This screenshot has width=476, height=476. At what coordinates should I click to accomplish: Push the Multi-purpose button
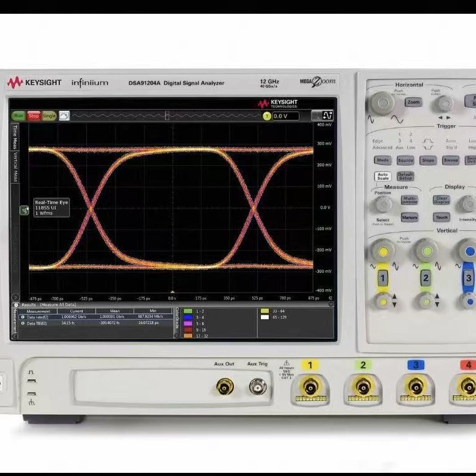coord(410,200)
